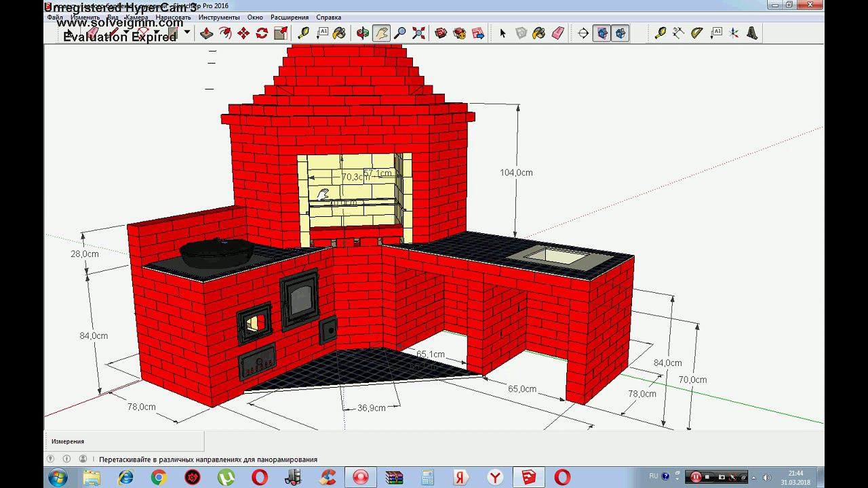This screenshot has height=488, width=868.
Task: Toggle Display Section Planes button
Action: pyautogui.click(x=601, y=33)
